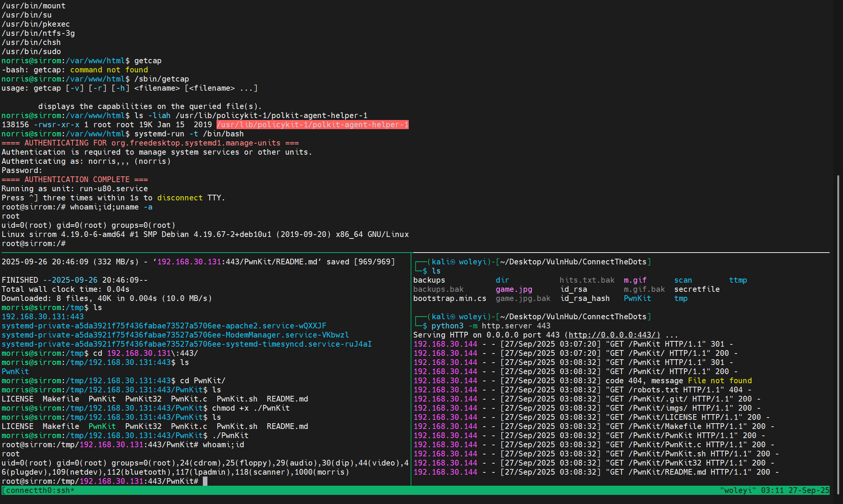843x504 pixels.
Task: Click the vertical scrollbar thumb on right
Action: pos(838,335)
